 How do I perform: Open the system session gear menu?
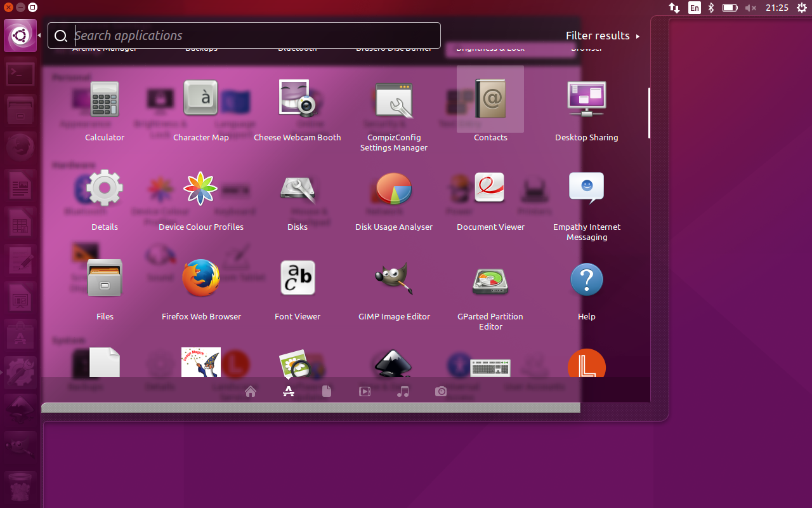(x=801, y=8)
